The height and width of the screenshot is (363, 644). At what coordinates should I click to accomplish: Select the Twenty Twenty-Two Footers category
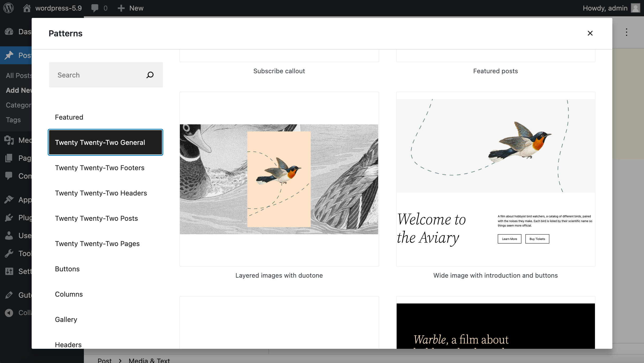pos(99,167)
